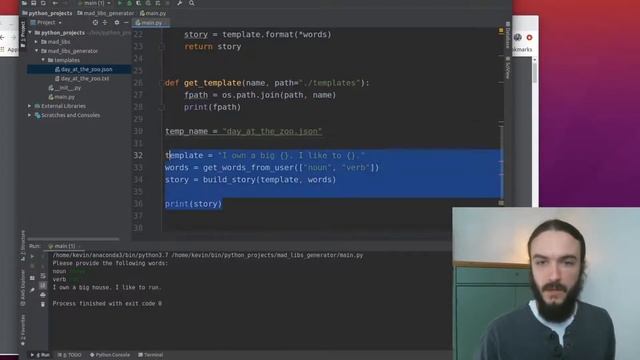
Task: Click the pin tab icon in Run panel
Action: pos(32,290)
